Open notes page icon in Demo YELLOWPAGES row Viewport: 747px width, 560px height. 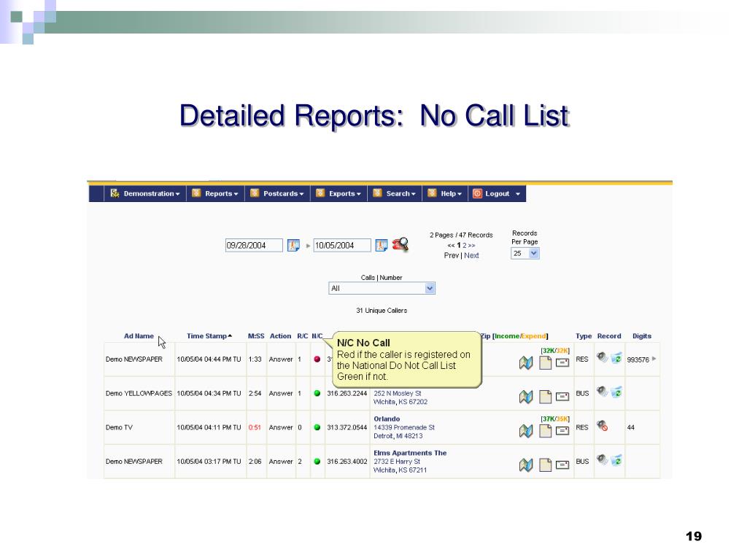(545, 397)
